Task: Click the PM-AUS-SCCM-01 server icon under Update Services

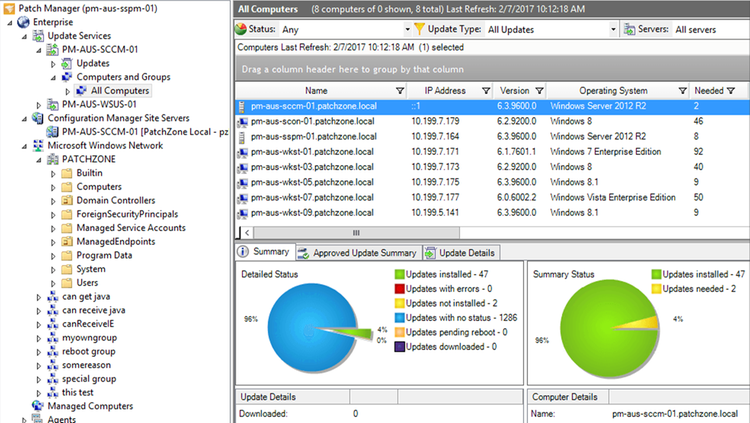Action: pyautogui.click(x=52, y=50)
